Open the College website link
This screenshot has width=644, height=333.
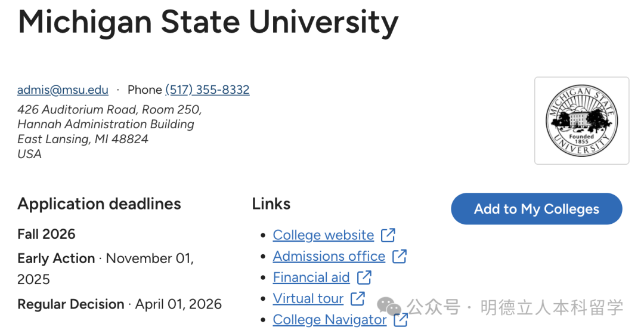pos(323,235)
